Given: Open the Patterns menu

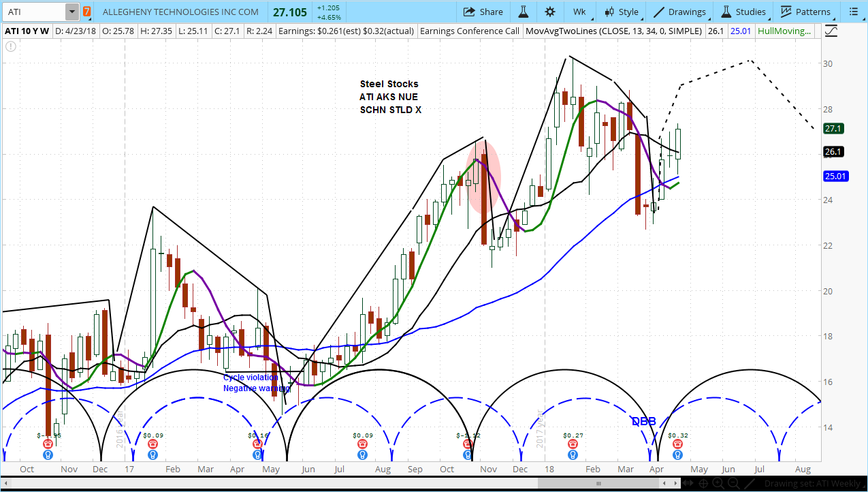Looking at the screenshot, I should coord(806,12).
